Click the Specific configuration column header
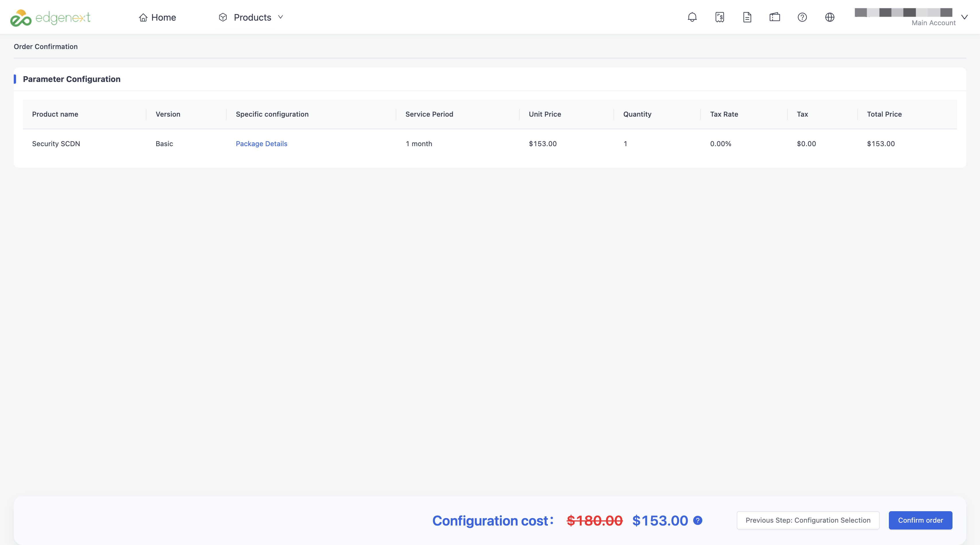The image size is (980, 545). coord(272,114)
